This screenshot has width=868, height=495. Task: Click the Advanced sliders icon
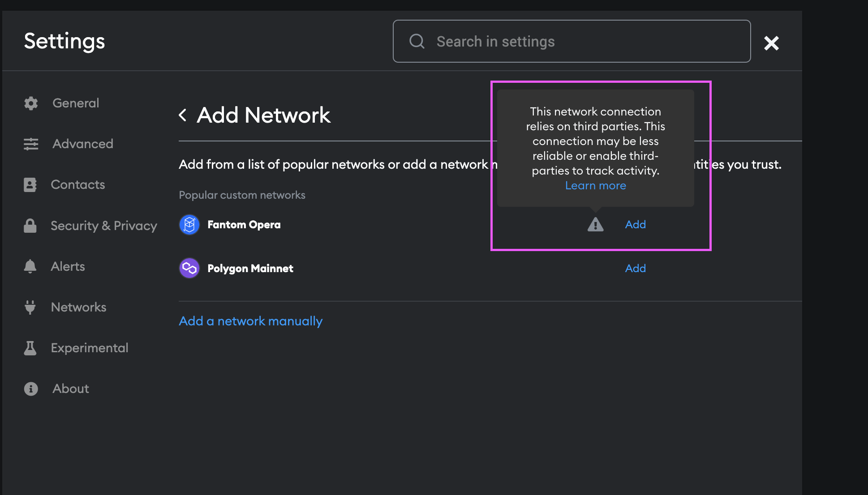31,144
